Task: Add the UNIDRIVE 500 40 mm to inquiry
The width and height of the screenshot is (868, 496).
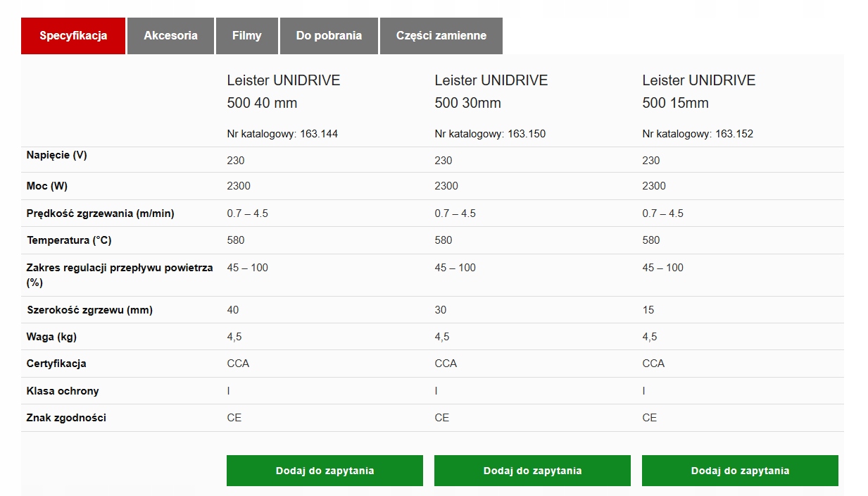Action: (325, 471)
